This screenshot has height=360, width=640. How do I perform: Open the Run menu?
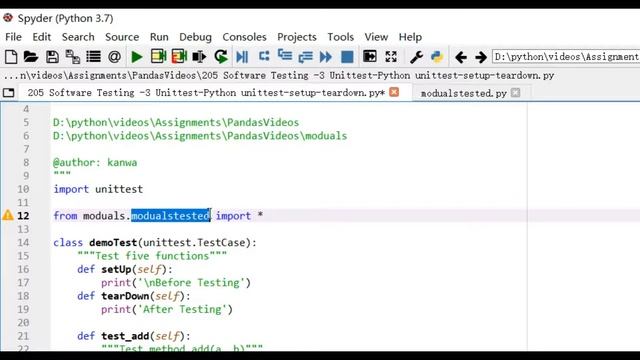[159, 37]
